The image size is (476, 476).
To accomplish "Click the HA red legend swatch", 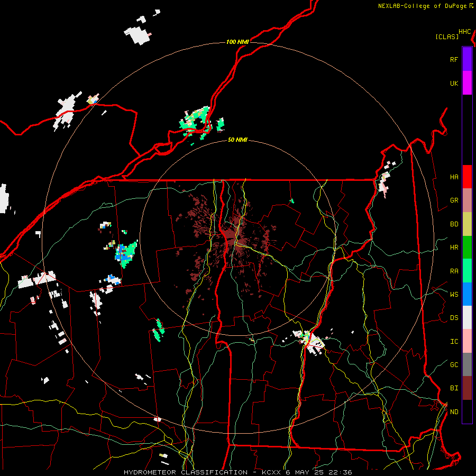I will click(x=467, y=177).
